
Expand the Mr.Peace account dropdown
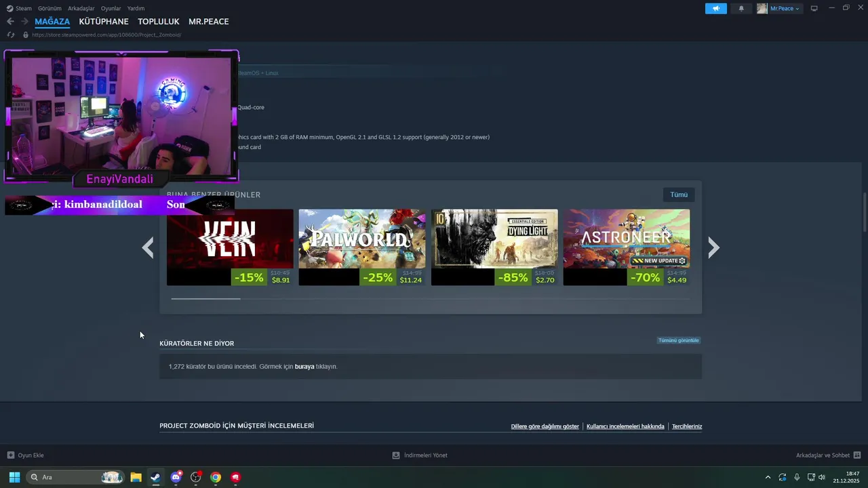785,8
